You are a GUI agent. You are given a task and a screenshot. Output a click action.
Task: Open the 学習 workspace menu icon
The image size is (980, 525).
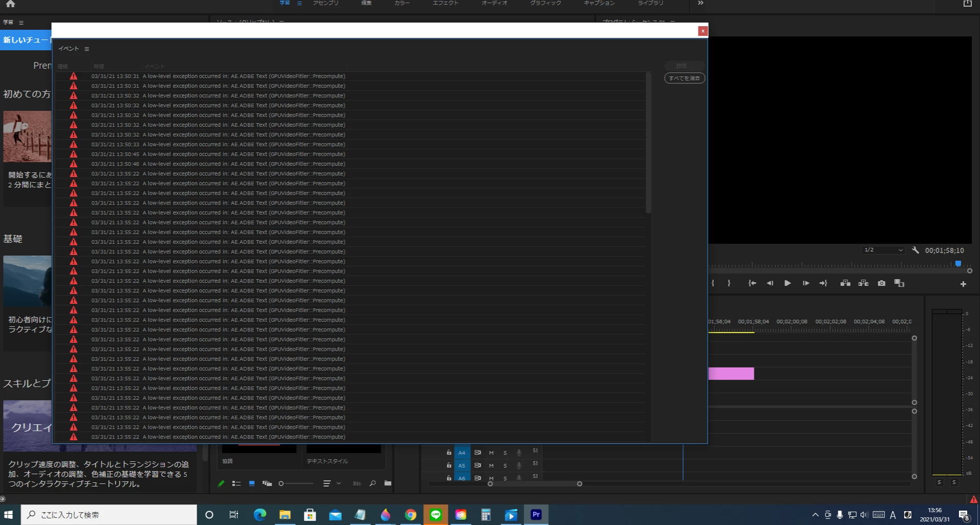click(300, 3)
